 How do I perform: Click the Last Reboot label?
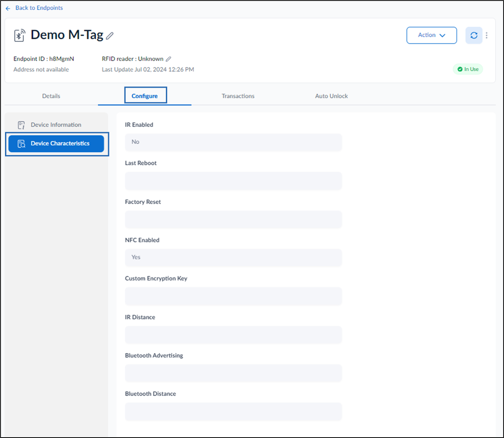[x=141, y=163]
